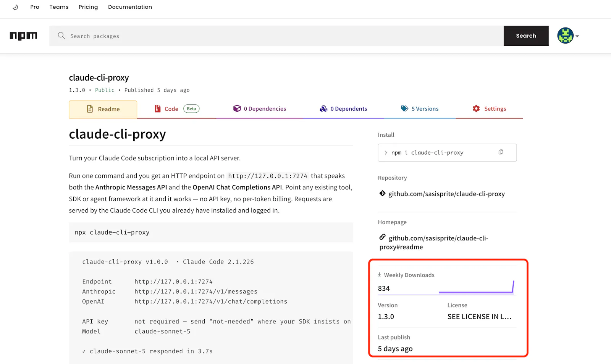Open the Readme tab

coord(103,109)
